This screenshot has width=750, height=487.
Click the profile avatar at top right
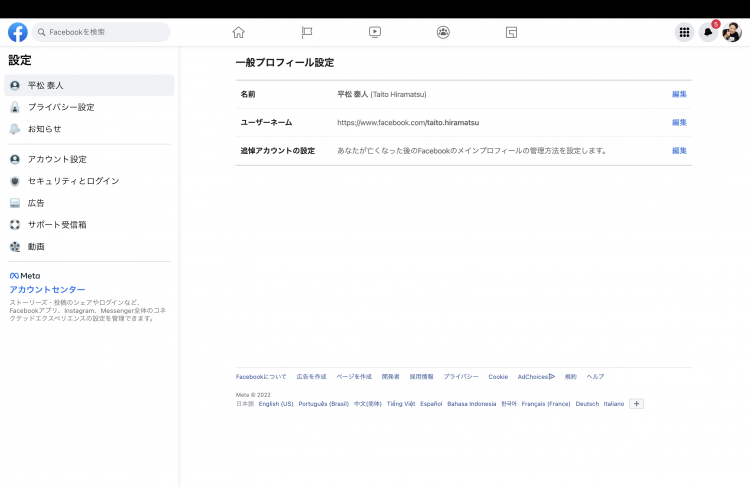pyautogui.click(x=732, y=32)
